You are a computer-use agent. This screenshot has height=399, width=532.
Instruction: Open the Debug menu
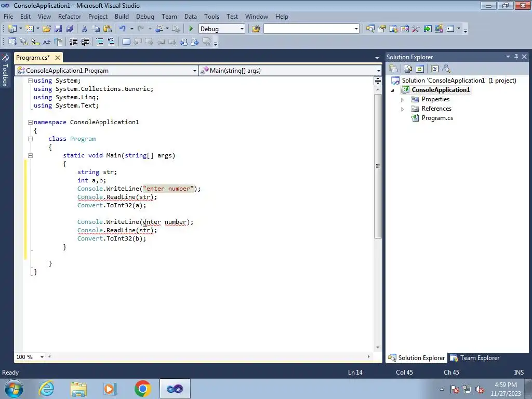[145, 16]
